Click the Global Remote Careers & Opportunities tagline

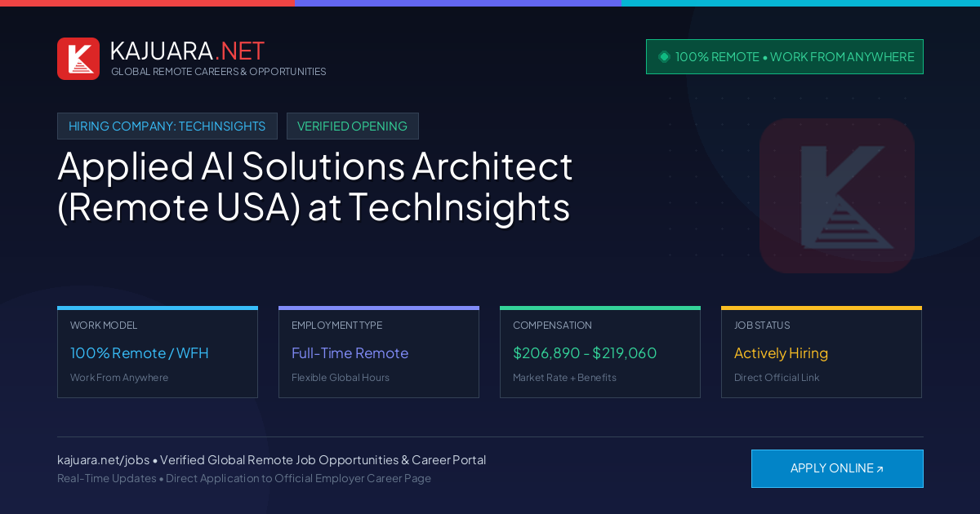pos(219,72)
